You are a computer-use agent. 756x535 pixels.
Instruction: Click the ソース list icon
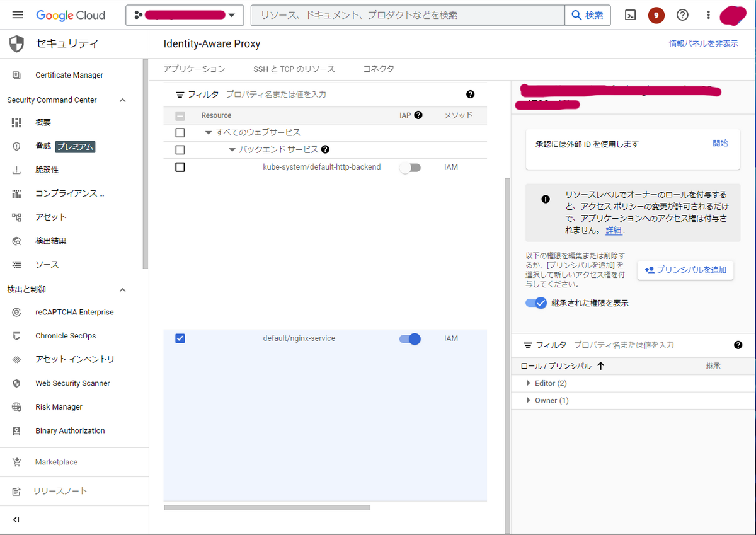point(17,265)
